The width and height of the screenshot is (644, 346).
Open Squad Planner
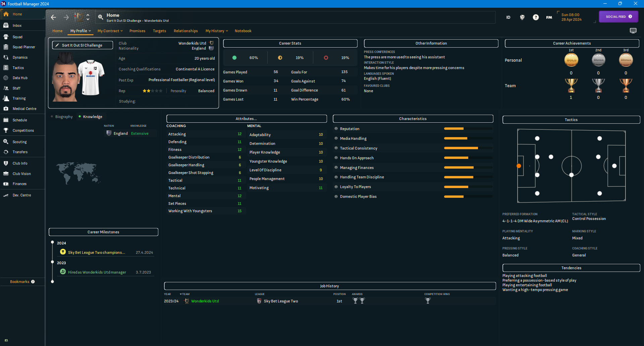pos(22,47)
